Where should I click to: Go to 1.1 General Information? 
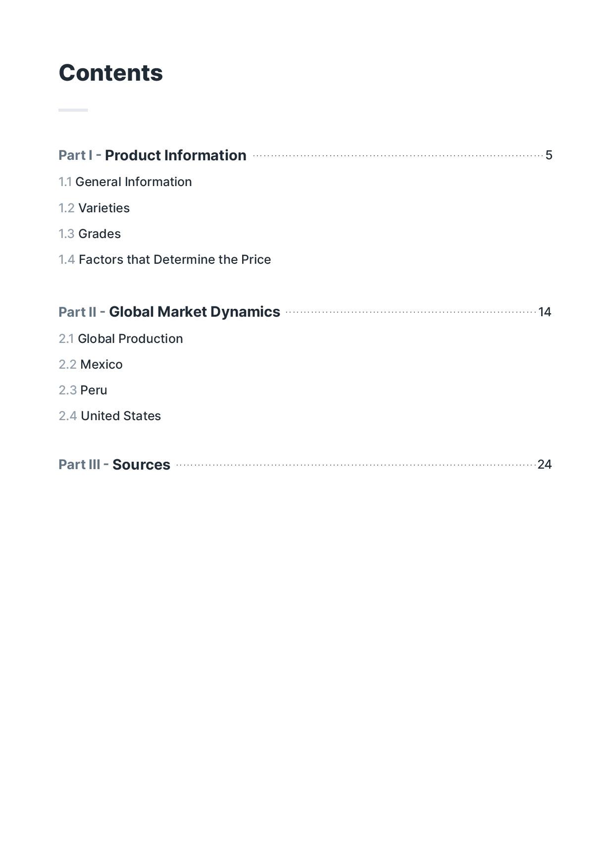click(x=125, y=182)
